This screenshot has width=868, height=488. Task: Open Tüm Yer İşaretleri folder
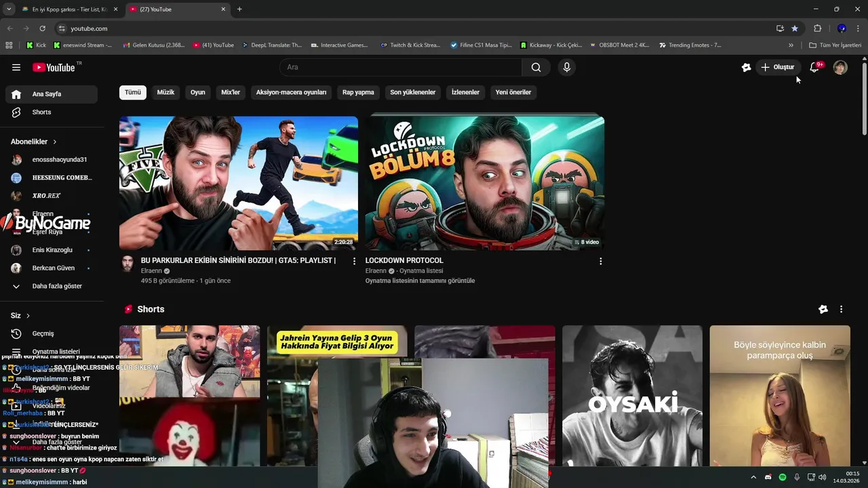(835, 45)
